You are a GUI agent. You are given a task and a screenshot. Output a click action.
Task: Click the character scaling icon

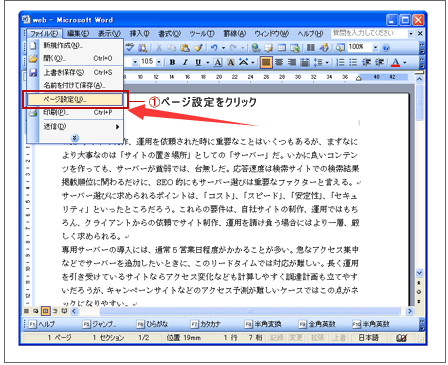click(244, 62)
